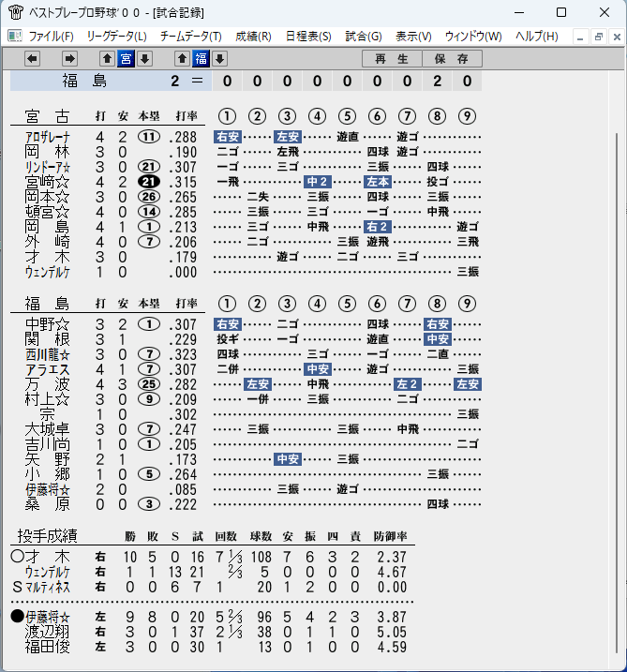Viewport: 627px width, 672px height.
Task: Click the down arrow beside 宮 team icon
Action: click(x=144, y=59)
